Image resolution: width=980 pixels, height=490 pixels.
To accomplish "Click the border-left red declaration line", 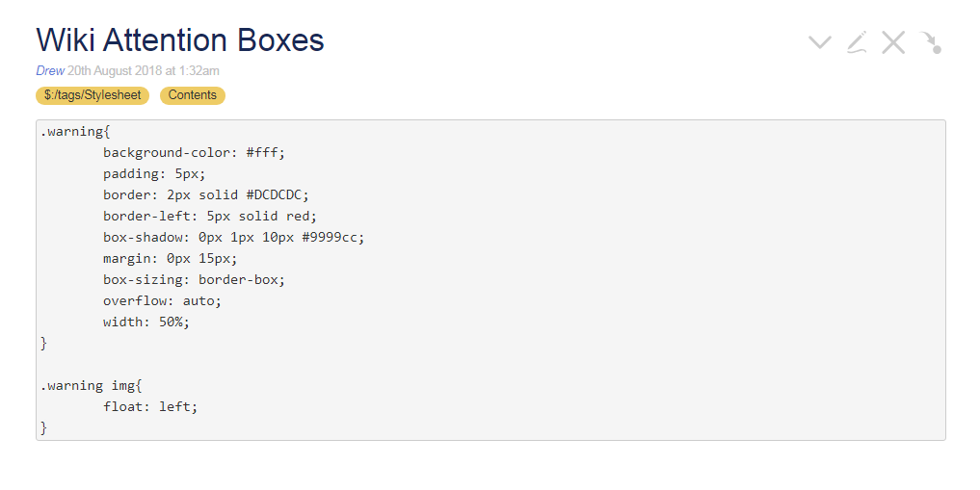I will [x=210, y=216].
